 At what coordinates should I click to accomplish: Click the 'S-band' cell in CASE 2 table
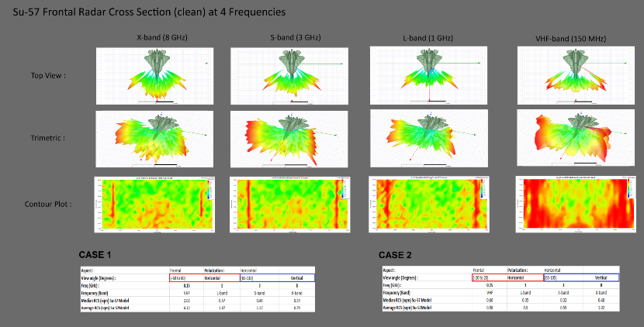point(563,293)
